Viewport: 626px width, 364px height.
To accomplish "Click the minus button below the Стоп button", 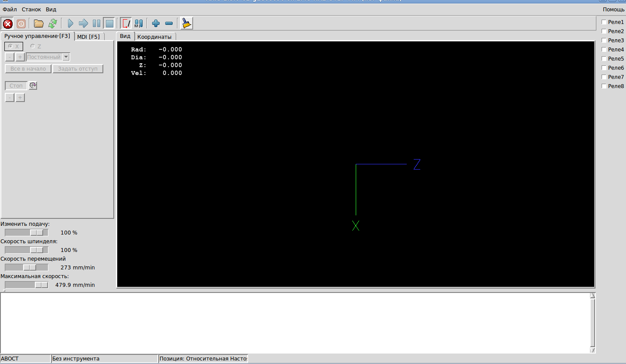I will click(x=10, y=98).
